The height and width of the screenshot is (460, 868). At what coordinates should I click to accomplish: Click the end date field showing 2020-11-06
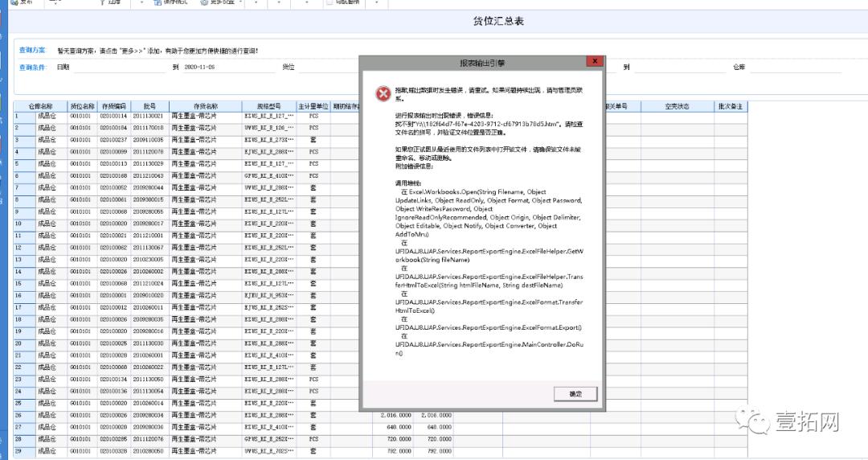pos(229,67)
